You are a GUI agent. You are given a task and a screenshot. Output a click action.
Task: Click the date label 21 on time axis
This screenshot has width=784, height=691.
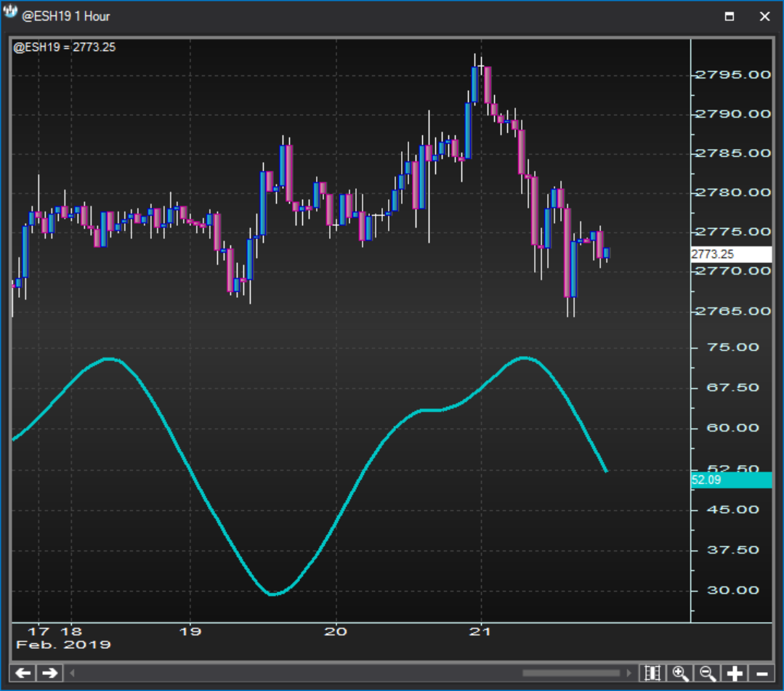(x=480, y=631)
